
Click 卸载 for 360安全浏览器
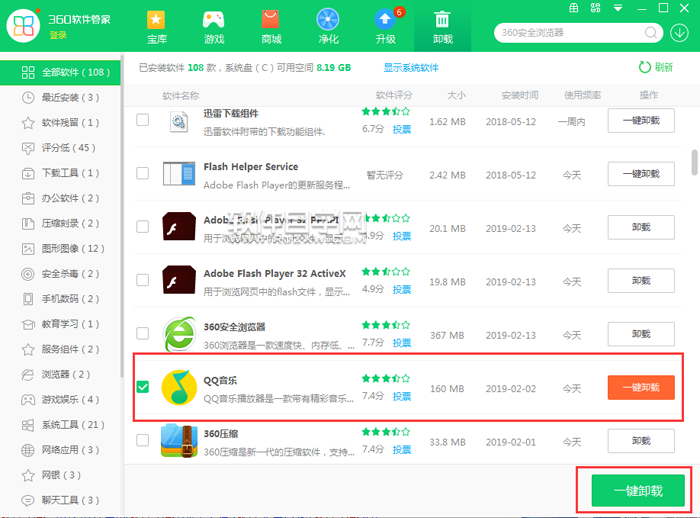pos(641,334)
